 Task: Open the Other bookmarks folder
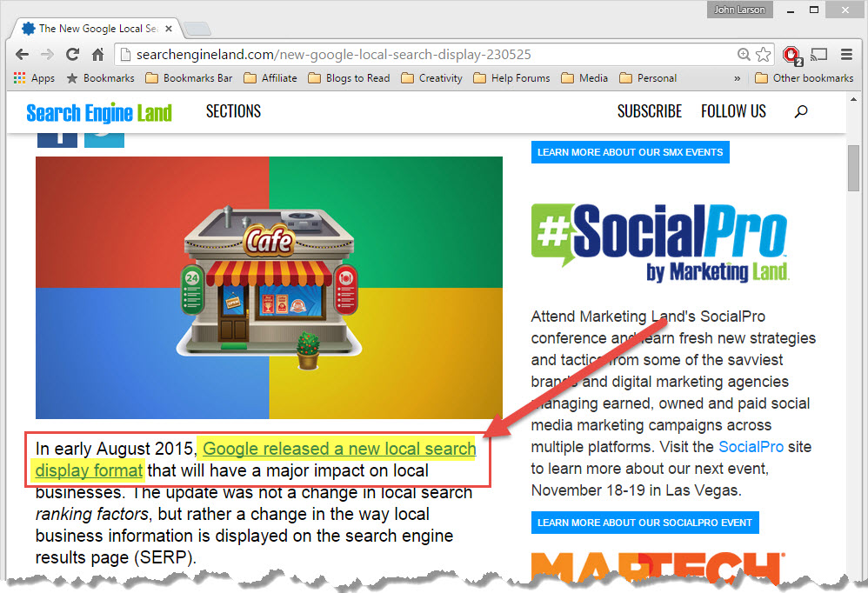click(x=804, y=78)
